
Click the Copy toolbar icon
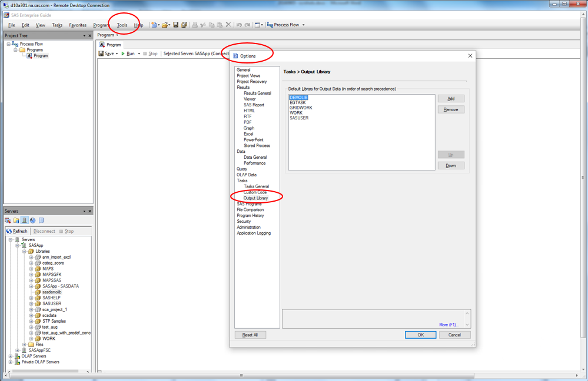tap(211, 25)
